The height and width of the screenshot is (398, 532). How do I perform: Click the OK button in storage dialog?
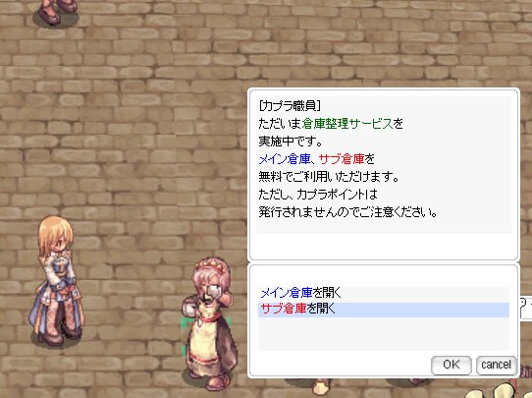tap(451, 365)
